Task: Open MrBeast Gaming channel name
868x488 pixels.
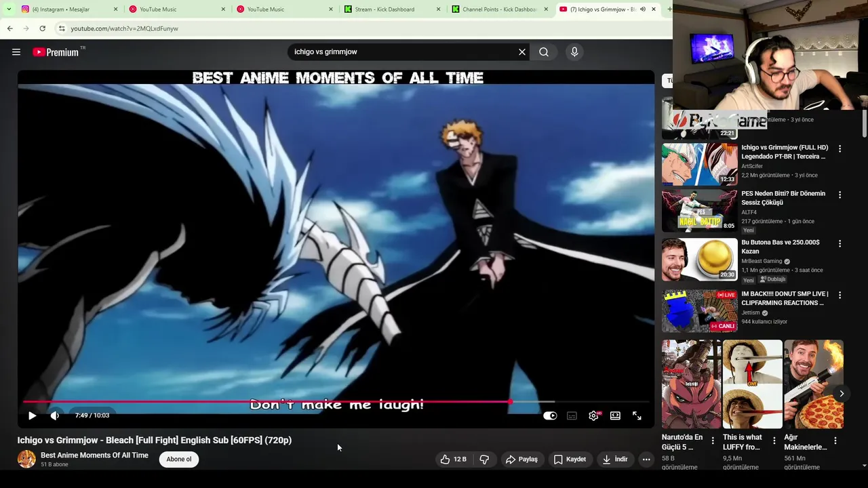Action: pyautogui.click(x=762, y=261)
